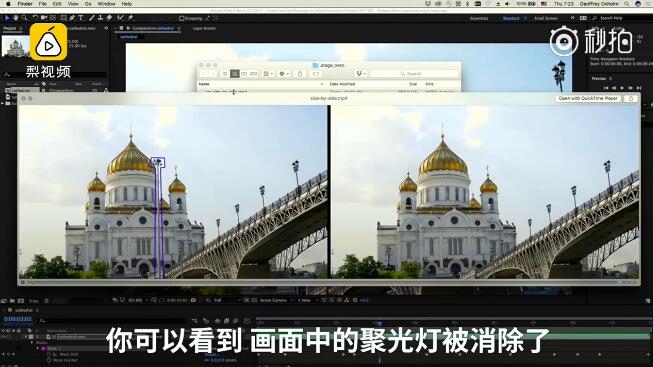Open the Active Camera dropdown
This screenshot has width=653, height=367.
click(x=275, y=300)
